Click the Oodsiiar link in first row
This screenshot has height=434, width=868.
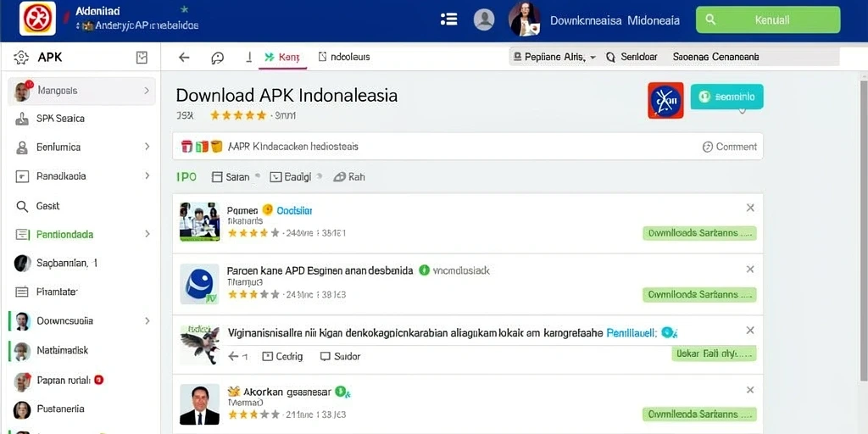(294, 210)
